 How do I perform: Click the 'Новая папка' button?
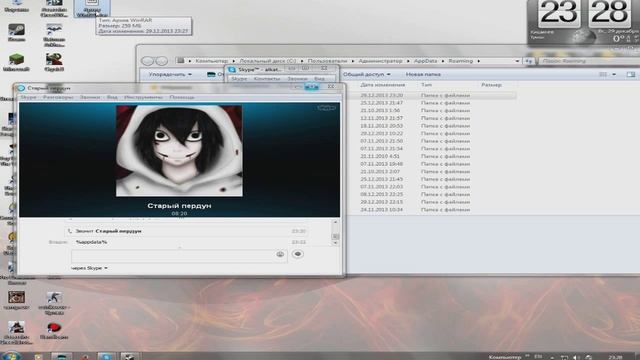[x=423, y=74]
